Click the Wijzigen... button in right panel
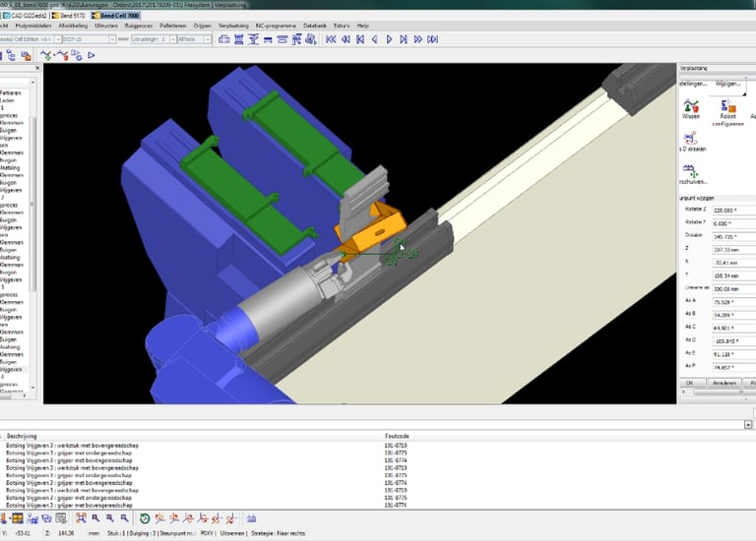 click(728, 84)
